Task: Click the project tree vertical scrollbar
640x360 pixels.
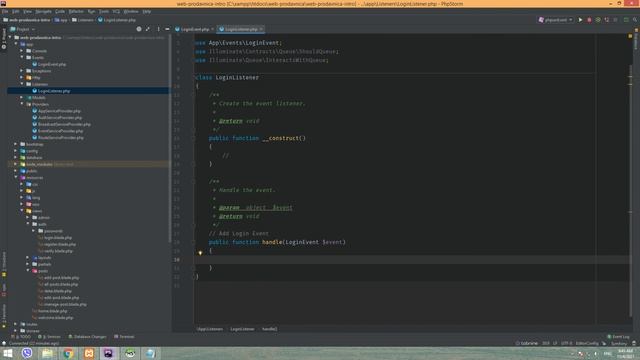Action: [x=170, y=139]
